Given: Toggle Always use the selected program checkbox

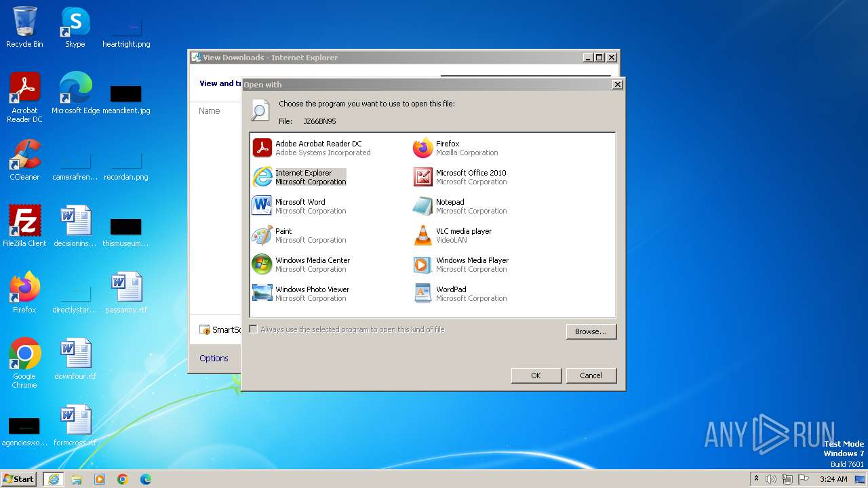Looking at the screenshot, I should (254, 329).
